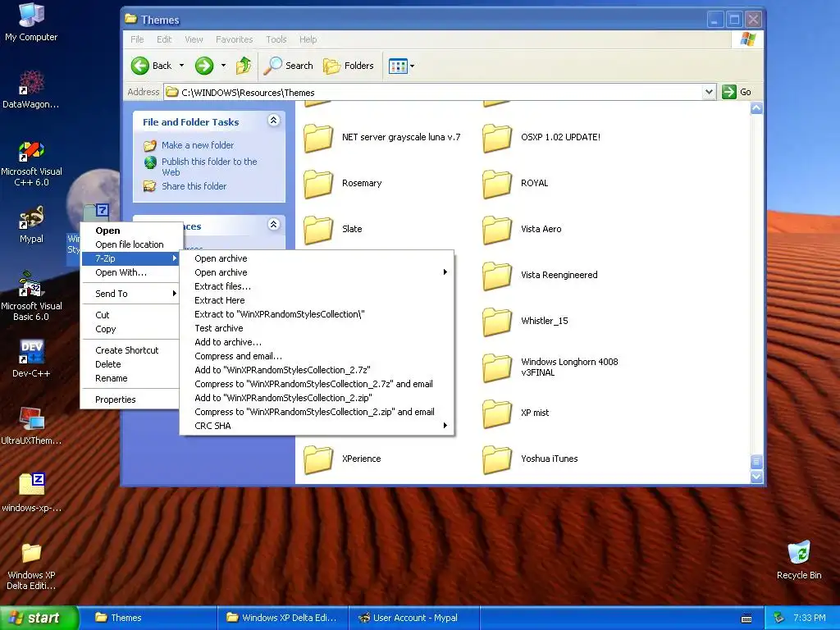Open the Slate folder

click(333, 230)
